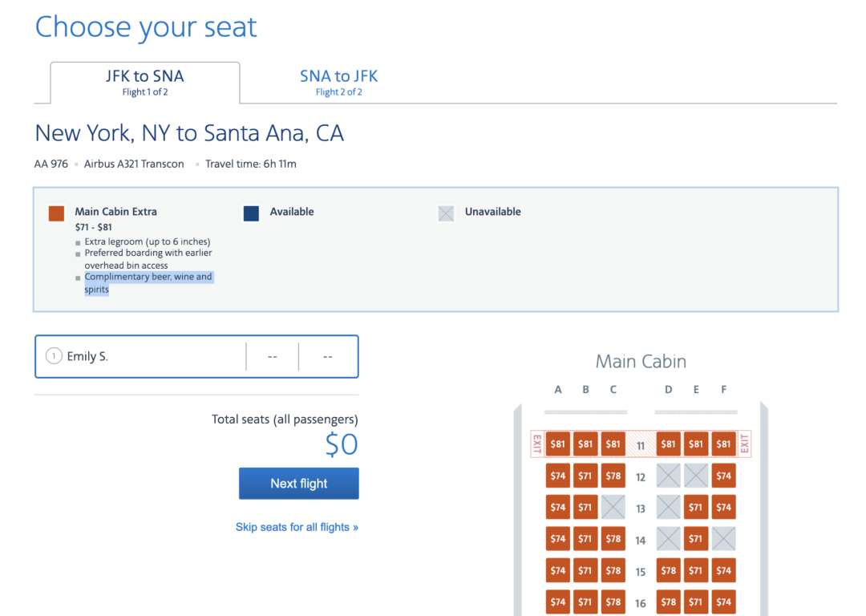Viewport: 866px width, 616px height.
Task: Select seat 15D priced $78
Action: click(668, 570)
